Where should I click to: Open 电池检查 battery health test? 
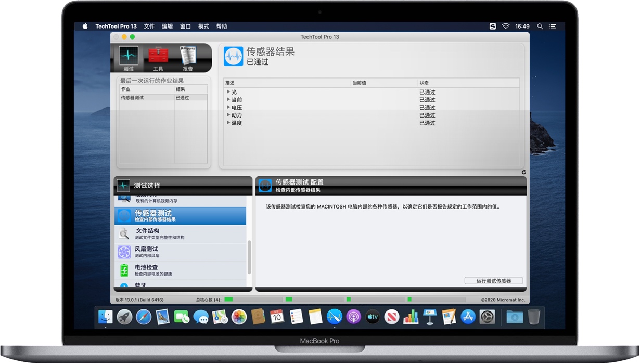tap(124, 269)
